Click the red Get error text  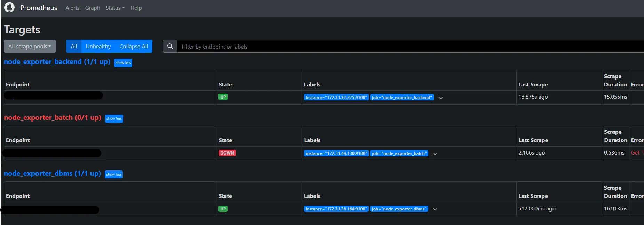pyautogui.click(x=637, y=153)
